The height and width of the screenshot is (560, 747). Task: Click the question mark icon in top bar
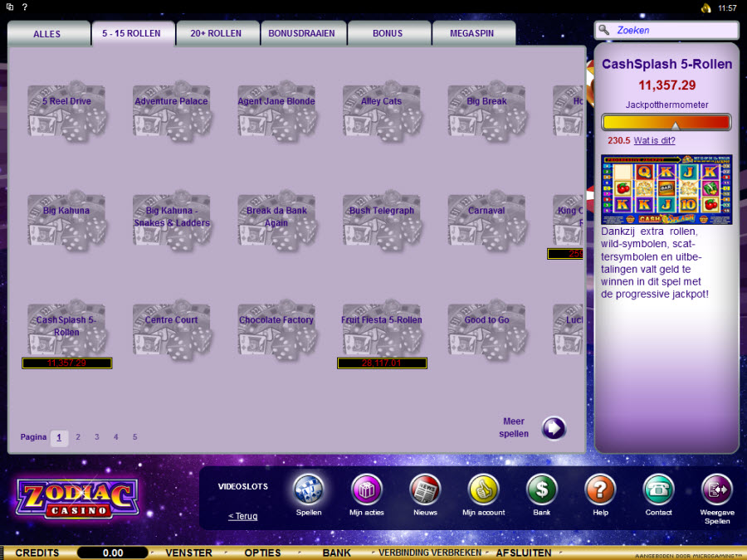coord(25,7)
